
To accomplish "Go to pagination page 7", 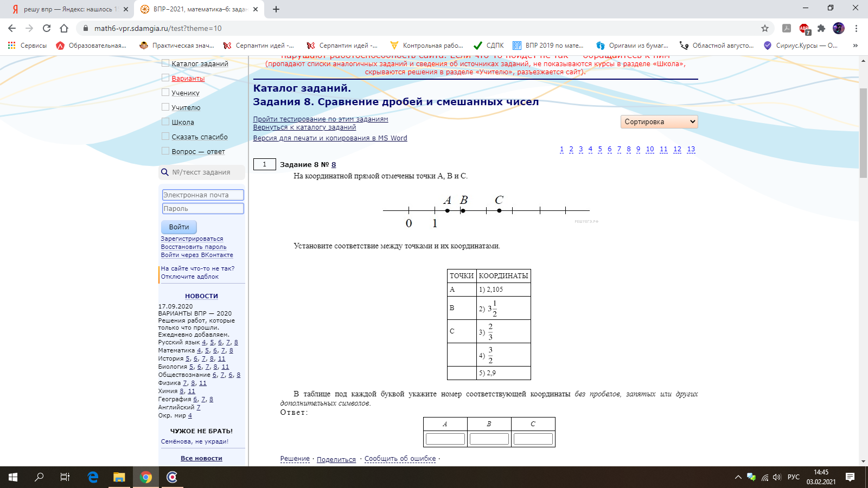I will coord(619,149).
